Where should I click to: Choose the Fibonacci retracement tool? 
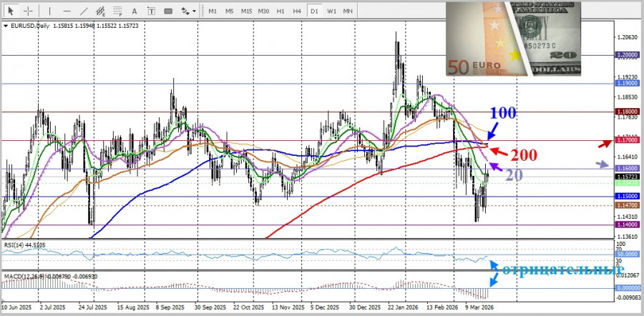(117, 11)
